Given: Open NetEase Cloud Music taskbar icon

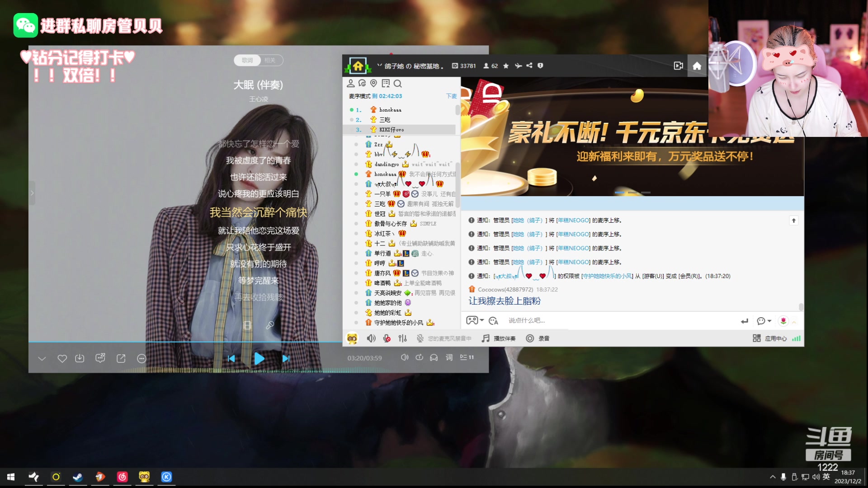Looking at the screenshot, I should [x=122, y=477].
